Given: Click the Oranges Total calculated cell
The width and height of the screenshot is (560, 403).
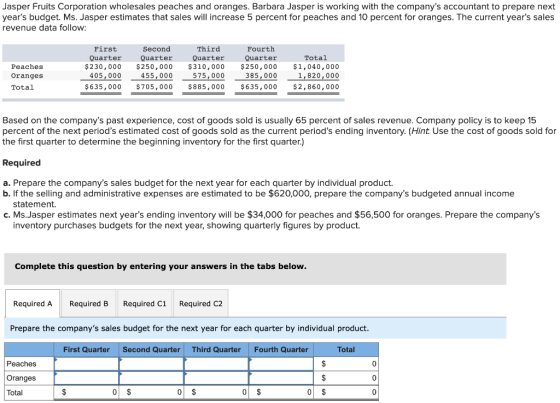Looking at the screenshot, I should [x=346, y=378].
